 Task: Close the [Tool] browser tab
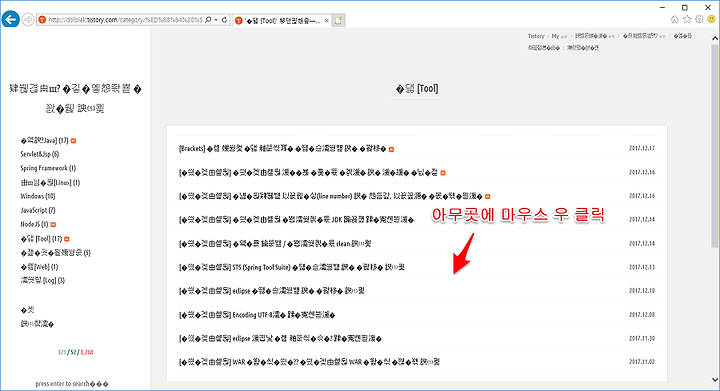[326, 21]
